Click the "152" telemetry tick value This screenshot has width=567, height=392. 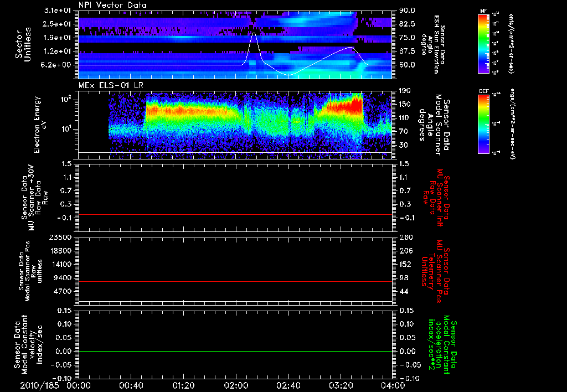(405, 264)
